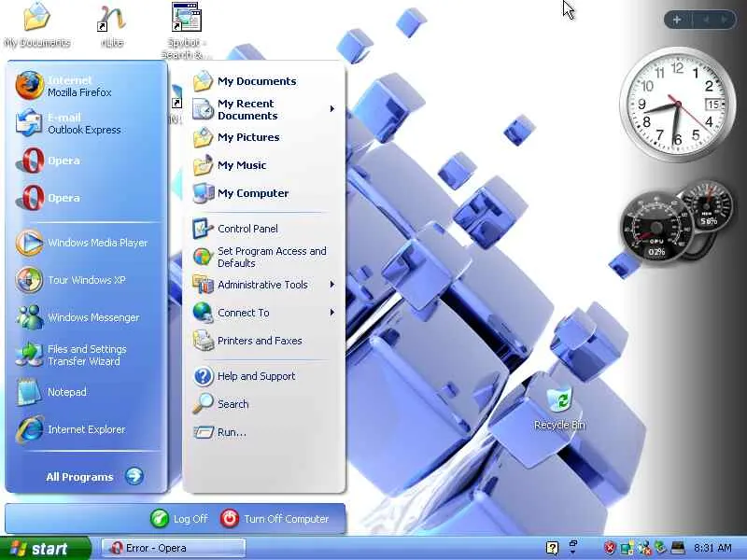Click the 8:31 AM taskbar clock
The image size is (747, 560).
click(712, 548)
